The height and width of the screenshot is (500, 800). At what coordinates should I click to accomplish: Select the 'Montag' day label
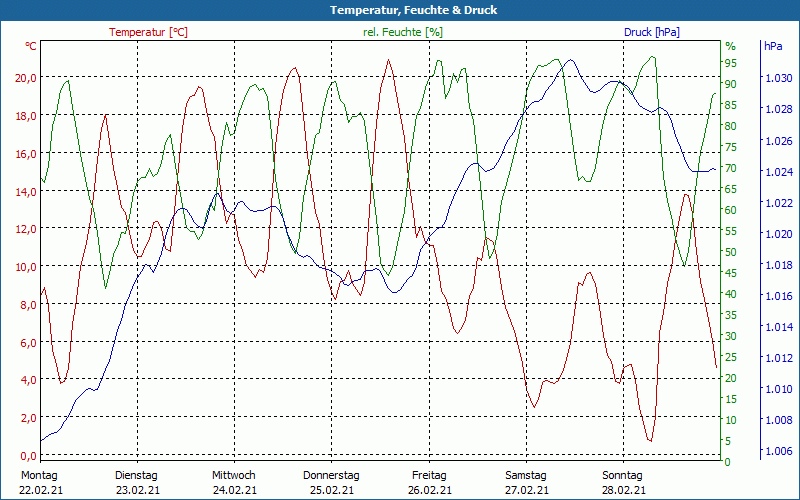(x=39, y=476)
